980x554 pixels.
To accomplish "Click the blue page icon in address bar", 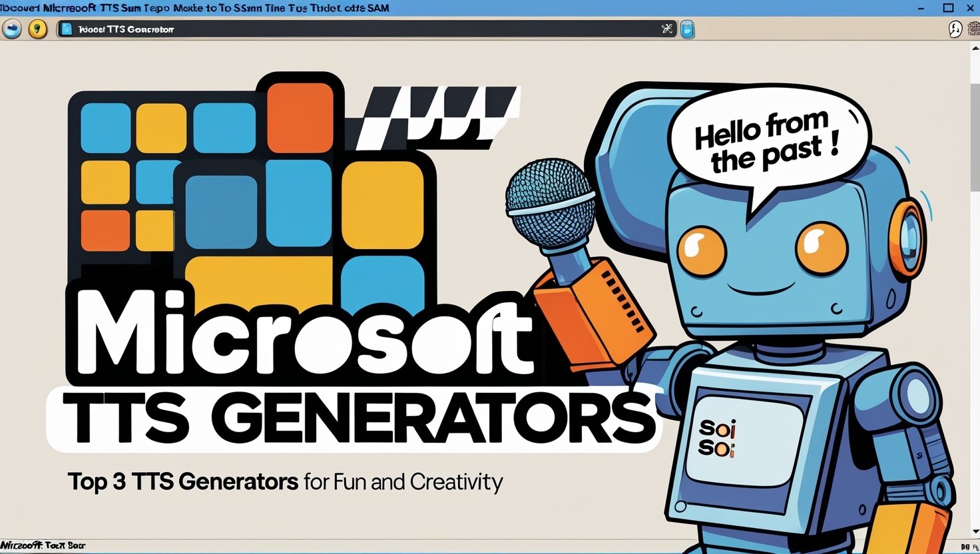I will pos(67,29).
